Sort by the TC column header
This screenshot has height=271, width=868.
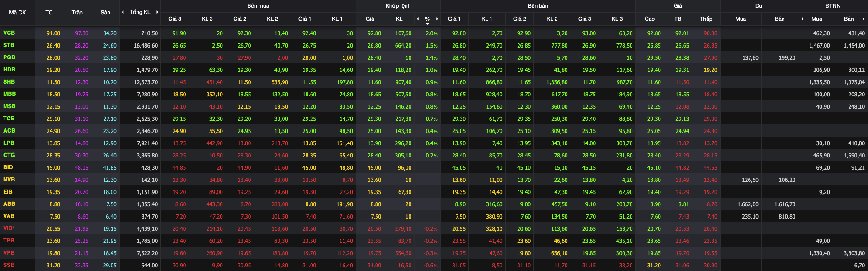[x=49, y=13]
